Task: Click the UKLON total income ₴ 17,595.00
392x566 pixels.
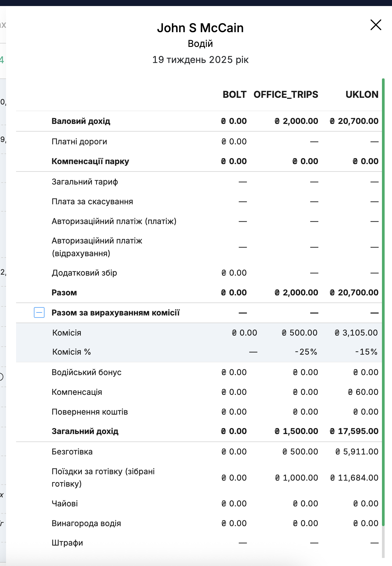Action: coord(354,431)
